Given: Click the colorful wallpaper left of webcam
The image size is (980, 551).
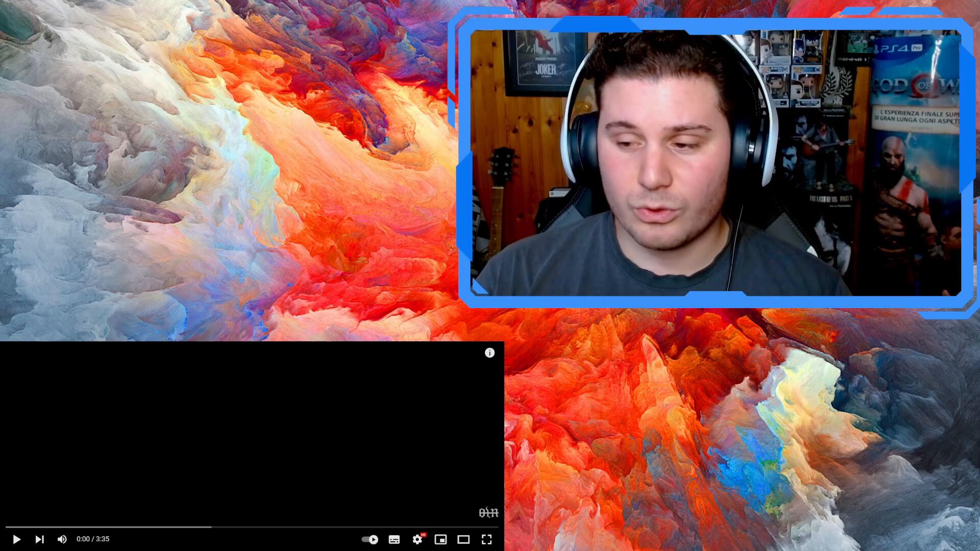Looking at the screenshot, I should pyautogui.click(x=230, y=168).
